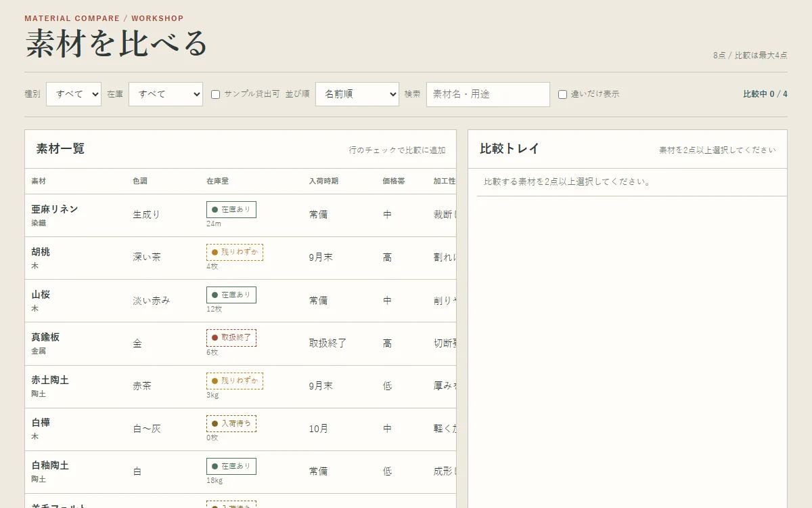The image size is (812, 508).
Task: Click the 残りわずか badge for 赤土陶土
Action: tap(235, 381)
